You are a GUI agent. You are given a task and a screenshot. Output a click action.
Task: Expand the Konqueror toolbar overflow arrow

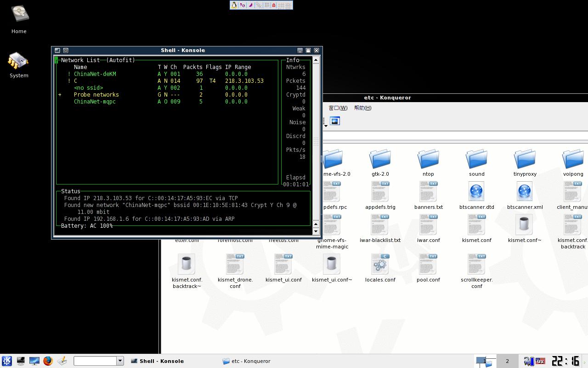tap(326, 125)
